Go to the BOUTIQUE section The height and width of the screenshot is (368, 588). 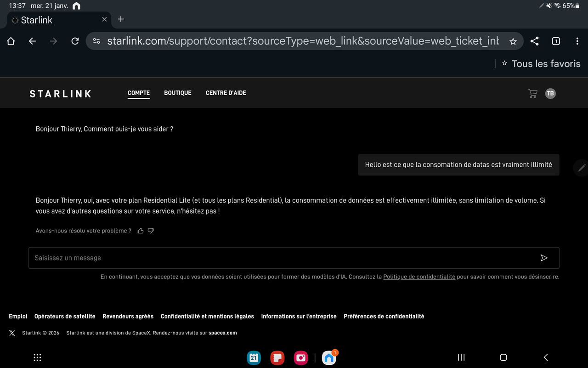click(x=178, y=93)
